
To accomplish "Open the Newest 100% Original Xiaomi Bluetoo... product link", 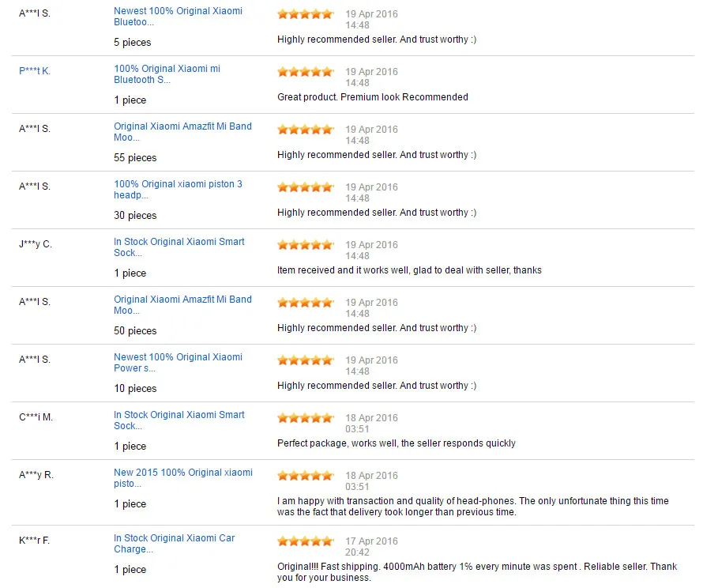I will pyautogui.click(x=178, y=17).
